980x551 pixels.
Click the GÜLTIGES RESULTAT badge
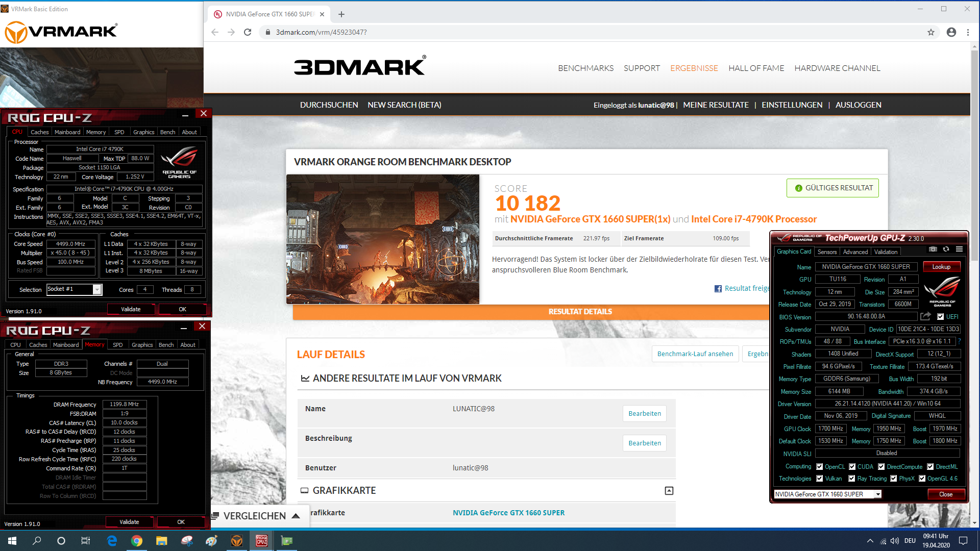[x=832, y=188]
